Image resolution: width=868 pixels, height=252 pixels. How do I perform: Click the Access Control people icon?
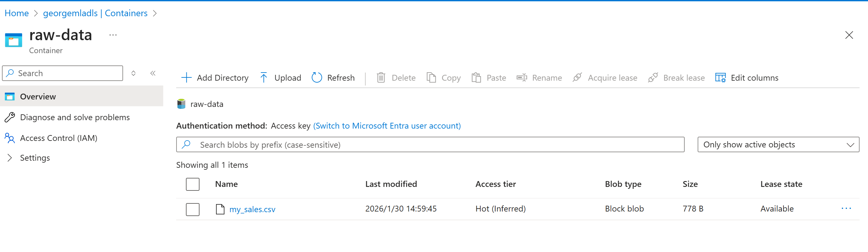[10, 138]
